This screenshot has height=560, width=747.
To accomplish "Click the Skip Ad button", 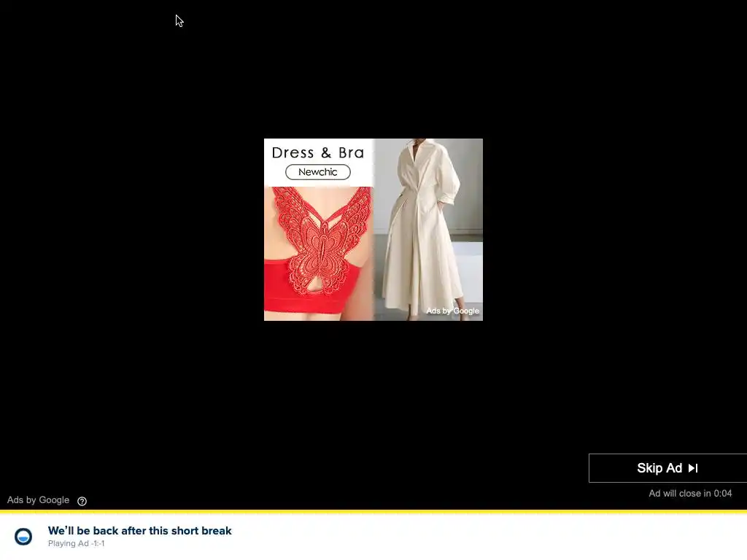I will coord(667,468).
